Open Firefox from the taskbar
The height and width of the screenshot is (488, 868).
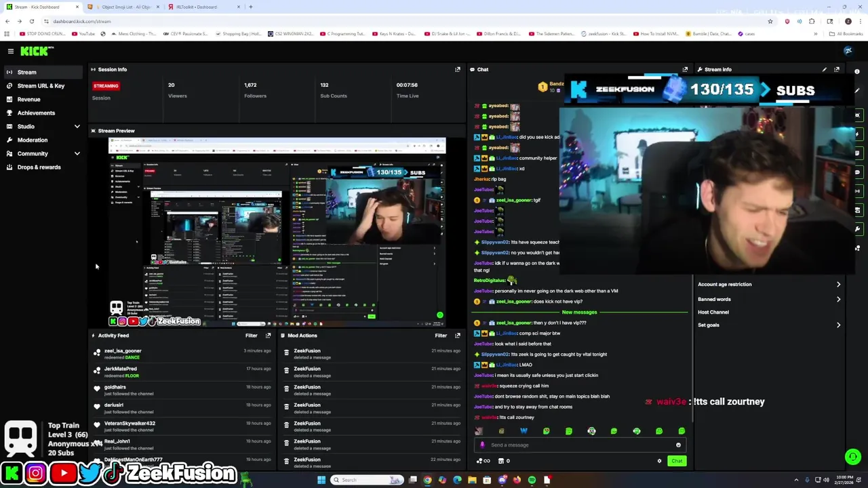(517, 480)
